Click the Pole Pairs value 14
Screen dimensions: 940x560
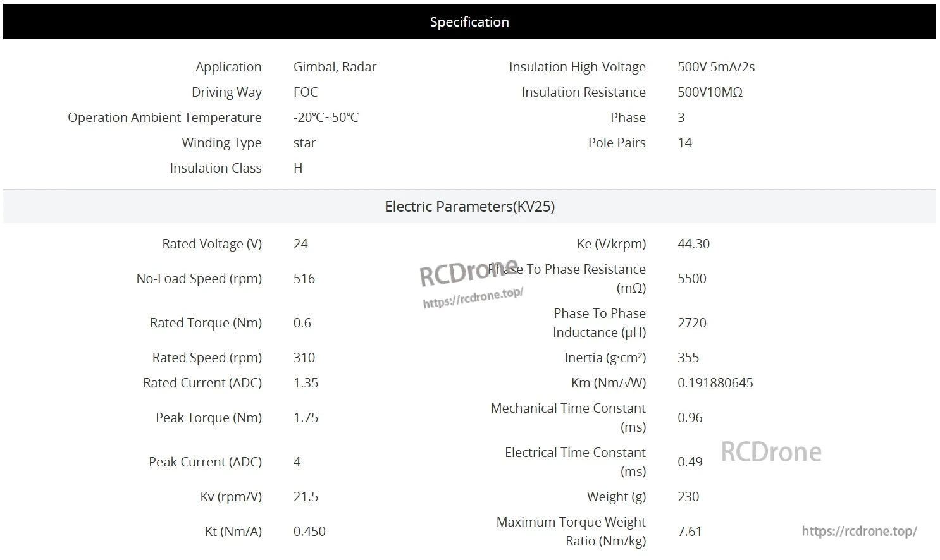coord(684,143)
